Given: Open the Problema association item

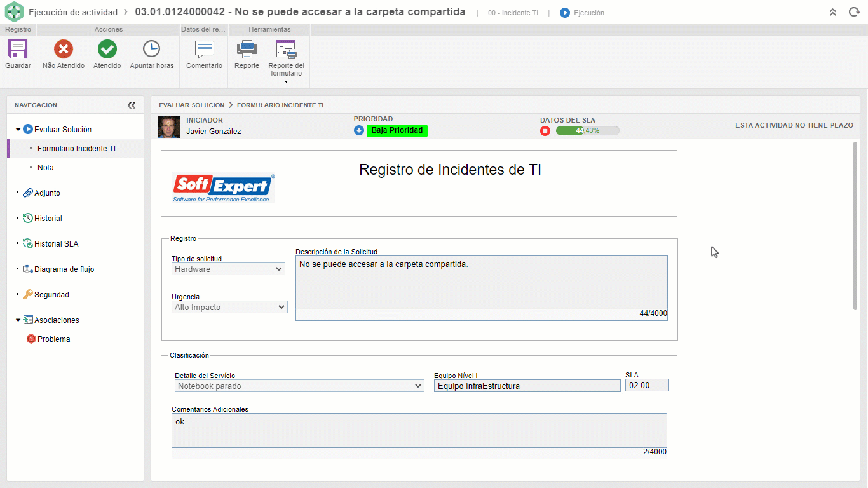Looking at the screenshot, I should [54, 339].
